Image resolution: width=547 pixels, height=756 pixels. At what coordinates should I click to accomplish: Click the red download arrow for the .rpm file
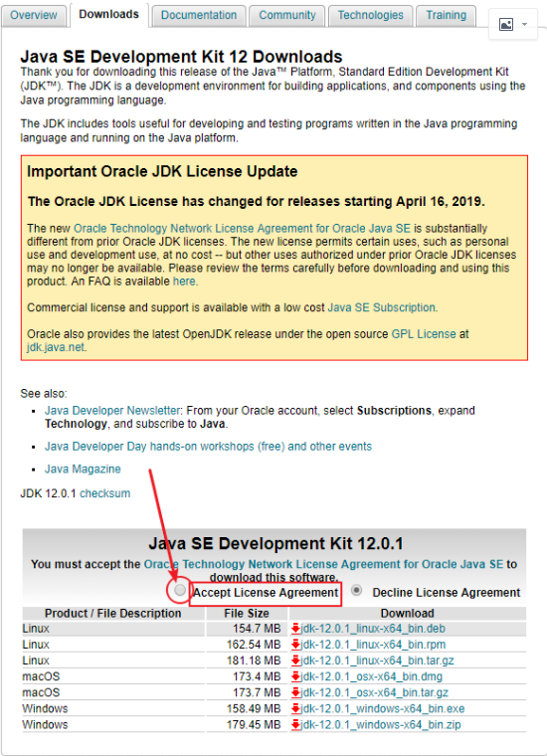(x=296, y=645)
